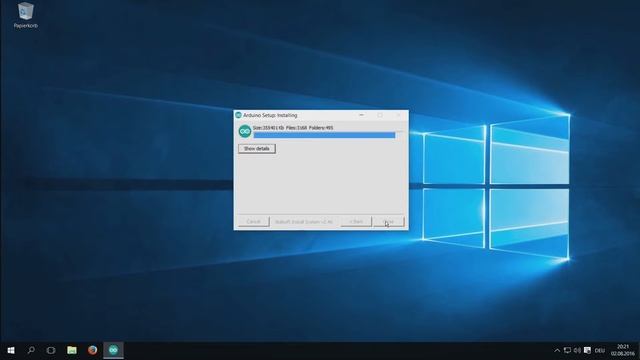The height and width of the screenshot is (360, 640).
Task: Click the title bar close button of Arduino Setup
Action: [398, 115]
